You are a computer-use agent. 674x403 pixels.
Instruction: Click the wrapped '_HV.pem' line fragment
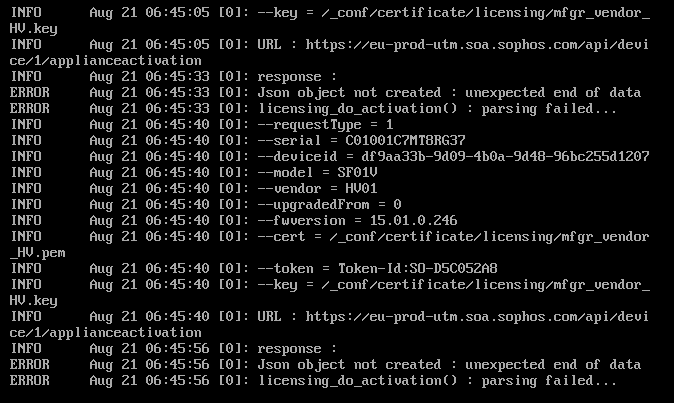click(x=37, y=253)
